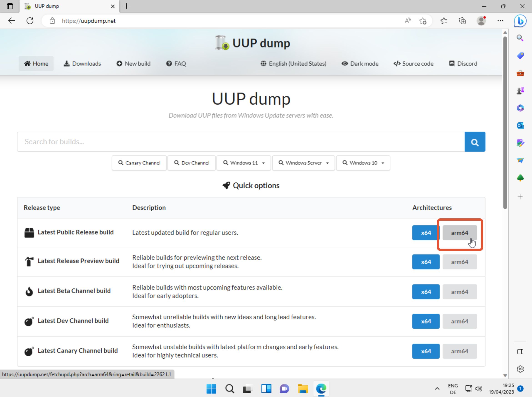Open Edge sidebar Shopping tag icon
The width and height of the screenshot is (532, 397).
520,55
